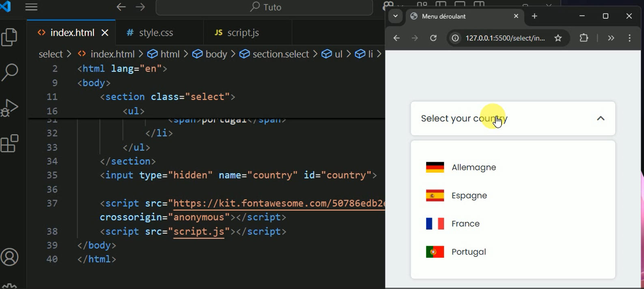Click line number 37 in the gutter
Screen dimensions: 644x289
tap(52, 203)
